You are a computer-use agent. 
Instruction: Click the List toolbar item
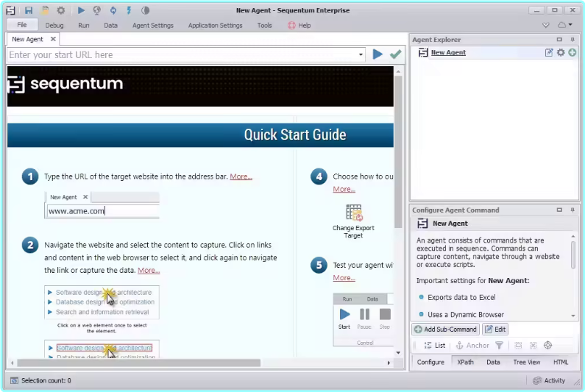point(435,346)
